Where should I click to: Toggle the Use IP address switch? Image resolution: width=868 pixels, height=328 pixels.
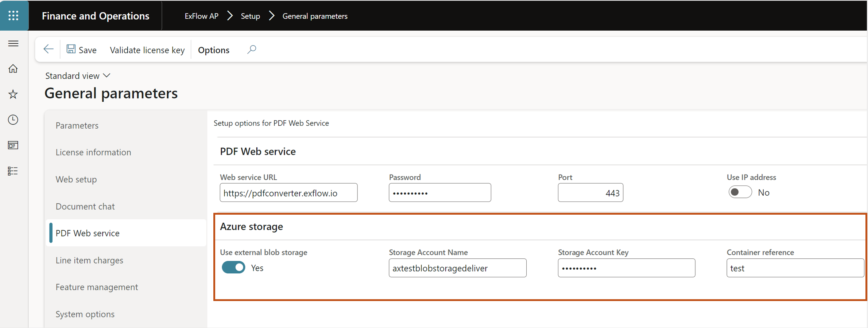[x=740, y=192]
